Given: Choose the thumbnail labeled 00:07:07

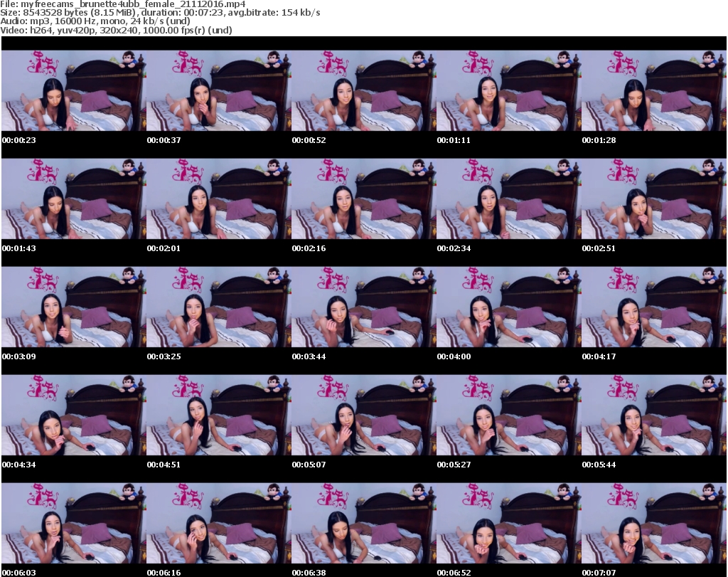Looking at the screenshot, I should coord(654,524).
